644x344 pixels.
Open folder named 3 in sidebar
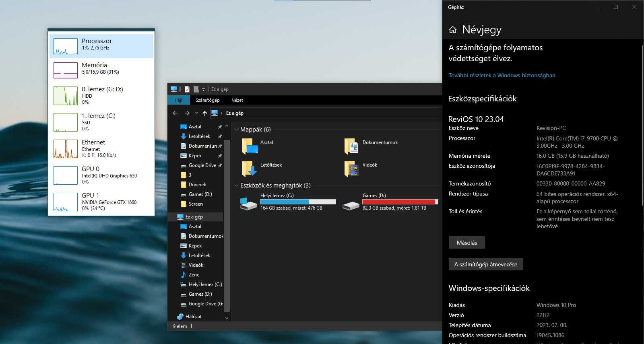click(190, 175)
